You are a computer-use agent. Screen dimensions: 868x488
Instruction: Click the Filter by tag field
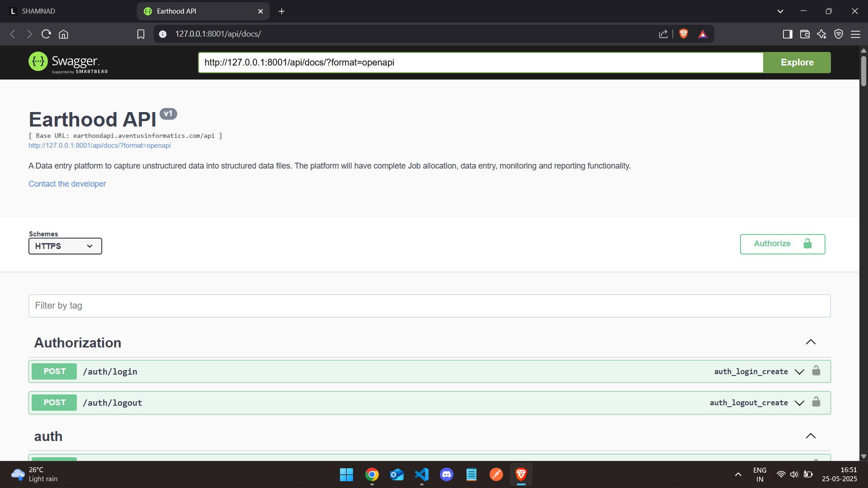(x=429, y=306)
